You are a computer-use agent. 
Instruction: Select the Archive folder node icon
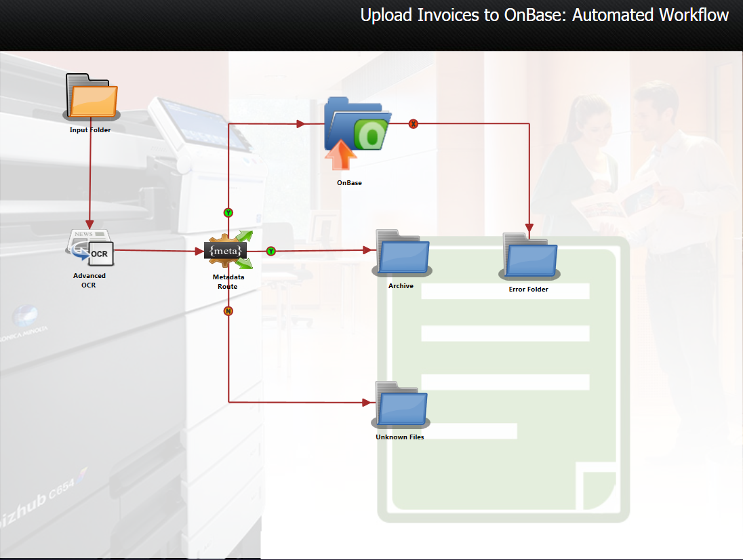click(402, 254)
